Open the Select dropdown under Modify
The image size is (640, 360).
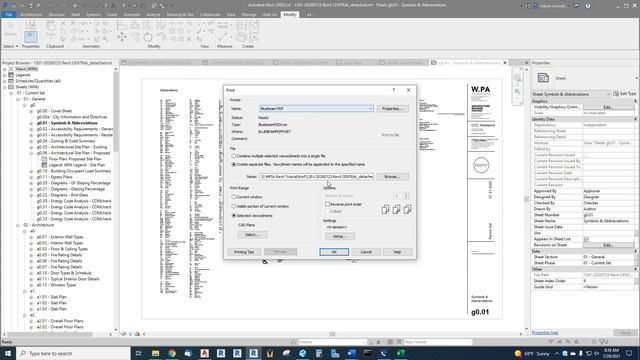click(11, 47)
